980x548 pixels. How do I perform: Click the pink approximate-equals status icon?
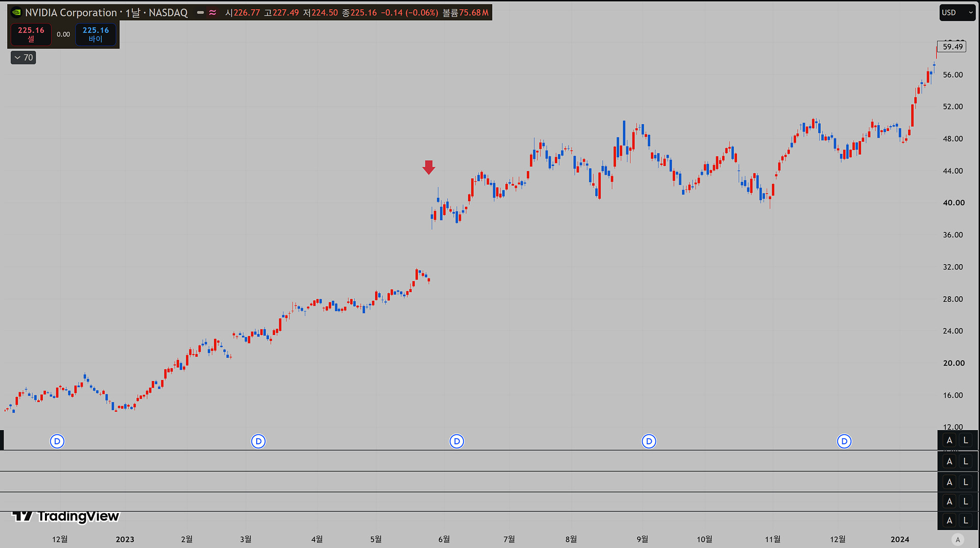coord(212,13)
